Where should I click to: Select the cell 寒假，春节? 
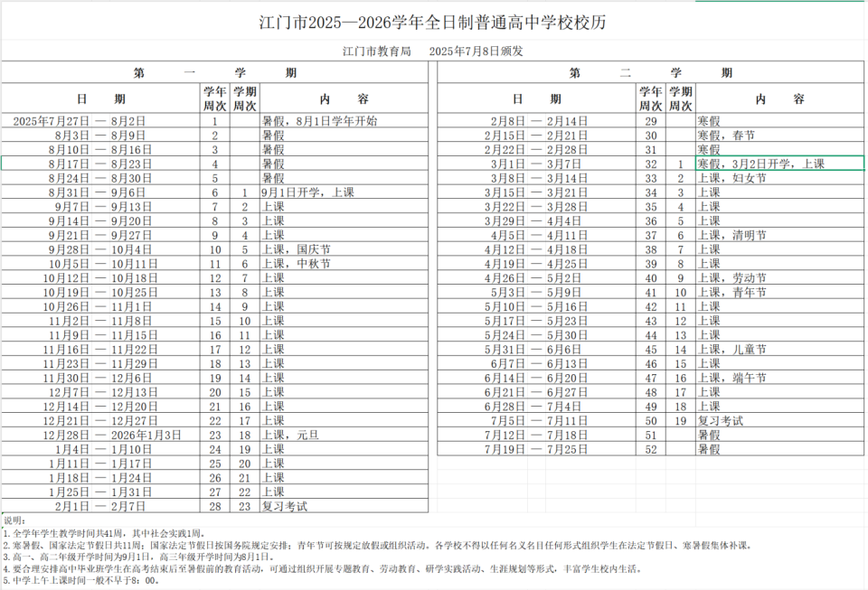click(x=779, y=136)
